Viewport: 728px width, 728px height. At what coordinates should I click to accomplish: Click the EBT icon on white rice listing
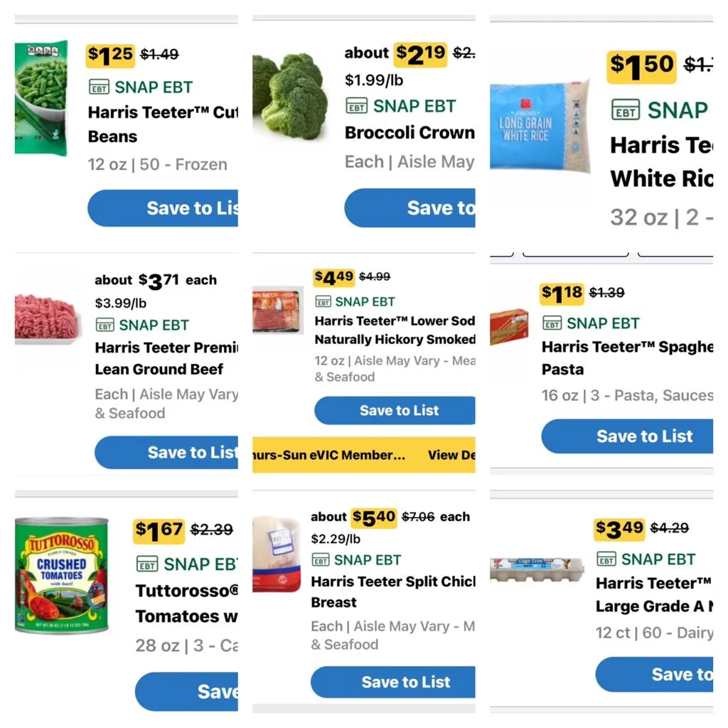625,111
